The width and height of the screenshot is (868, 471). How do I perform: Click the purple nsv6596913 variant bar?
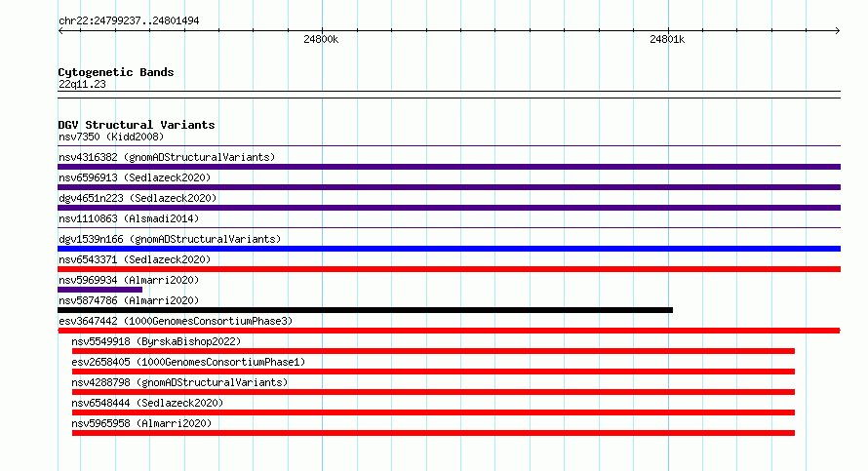click(x=449, y=187)
